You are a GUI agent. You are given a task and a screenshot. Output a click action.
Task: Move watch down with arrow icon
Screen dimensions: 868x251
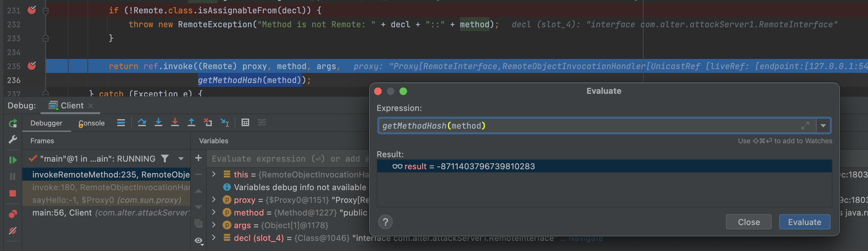(x=198, y=207)
